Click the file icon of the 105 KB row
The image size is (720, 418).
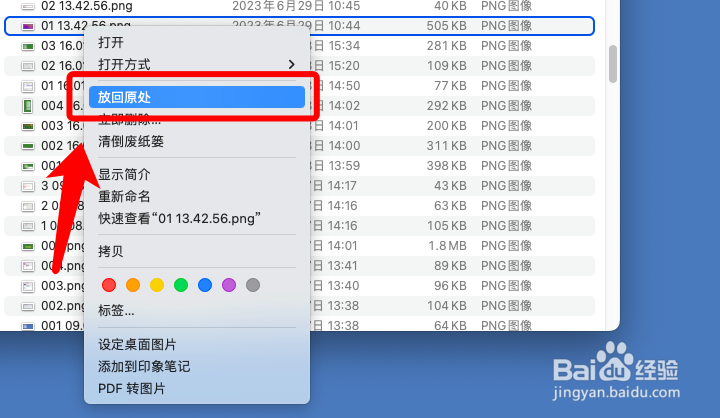click(x=28, y=226)
